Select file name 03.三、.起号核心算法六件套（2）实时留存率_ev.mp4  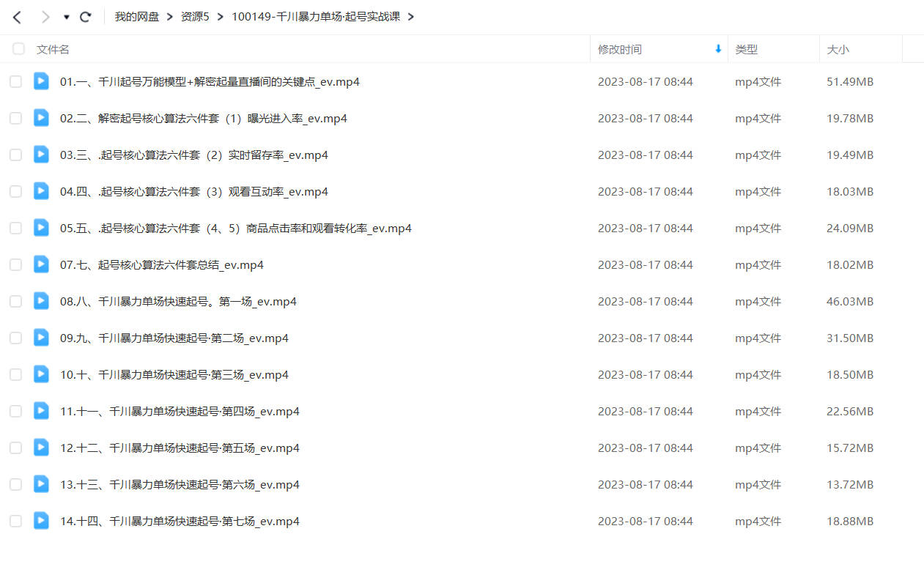pos(194,155)
